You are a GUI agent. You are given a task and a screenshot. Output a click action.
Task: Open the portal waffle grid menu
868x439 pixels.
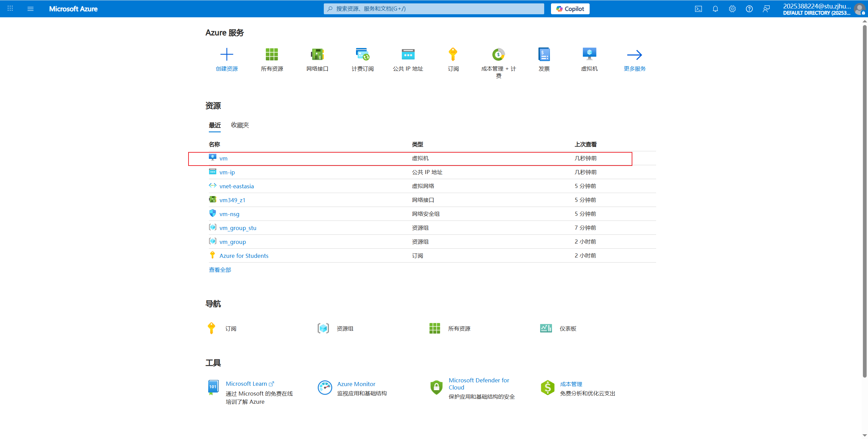(x=10, y=8)
